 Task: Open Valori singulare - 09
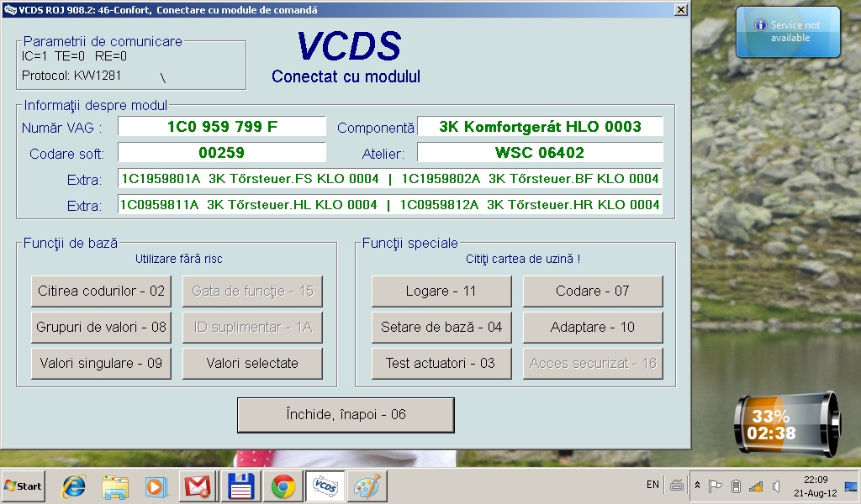[x=101, y=364]
